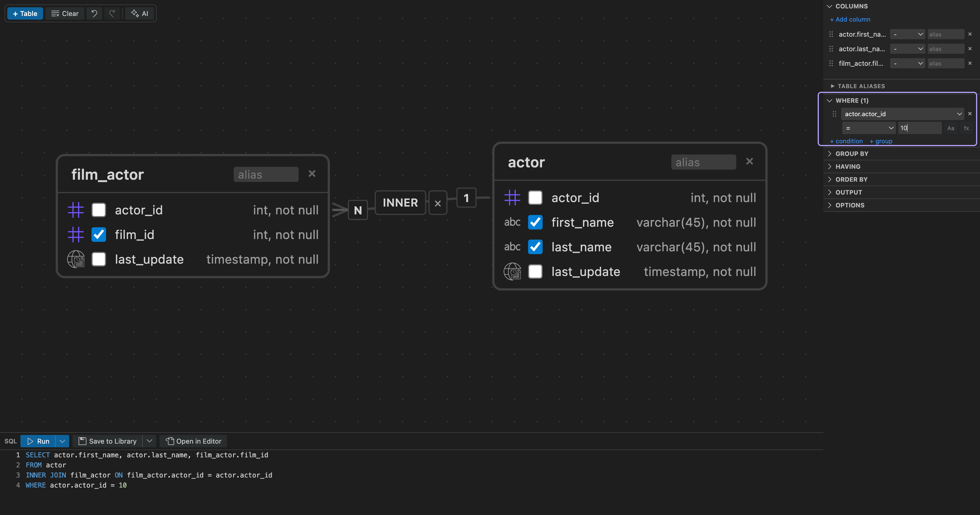
Task: Click the key icon beside film_actor actor_id
Action: [76, 210]
